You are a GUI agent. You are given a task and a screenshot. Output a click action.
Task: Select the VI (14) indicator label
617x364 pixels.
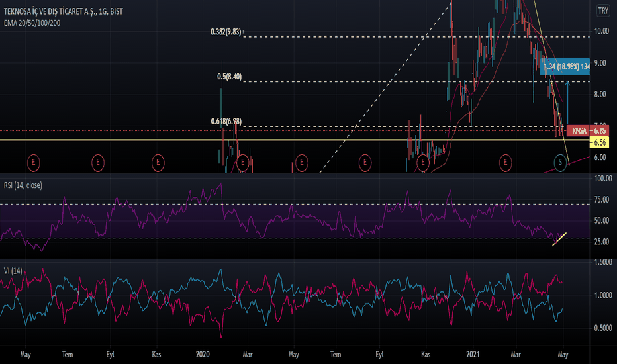click(13, 271)
